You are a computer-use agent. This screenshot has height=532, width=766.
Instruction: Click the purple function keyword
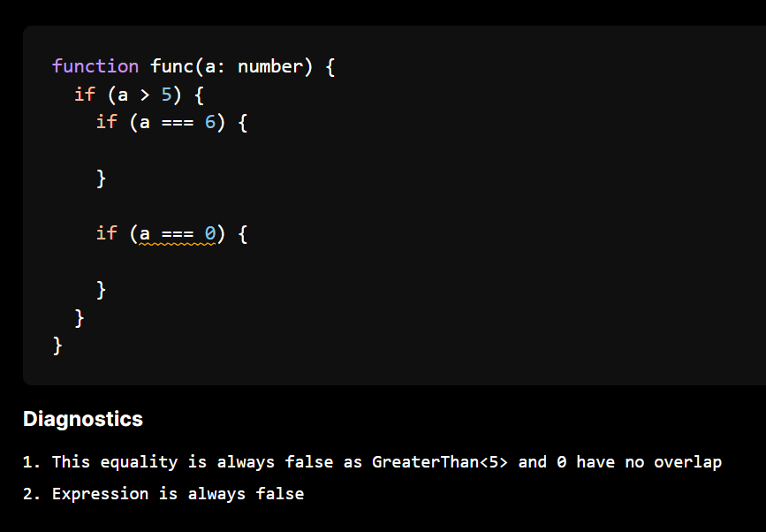[x=95, y=66]
